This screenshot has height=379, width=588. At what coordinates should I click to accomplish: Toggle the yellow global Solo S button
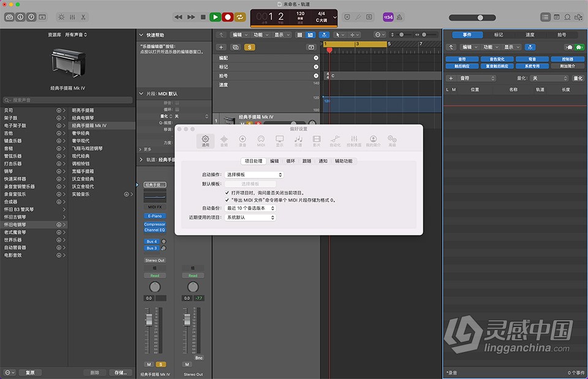[249, 47]
